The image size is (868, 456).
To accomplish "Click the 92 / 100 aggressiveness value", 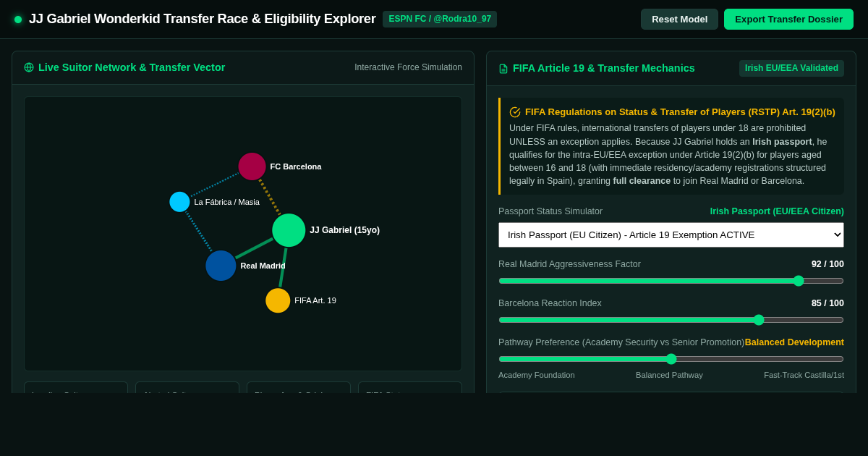I will click(827, 264).
